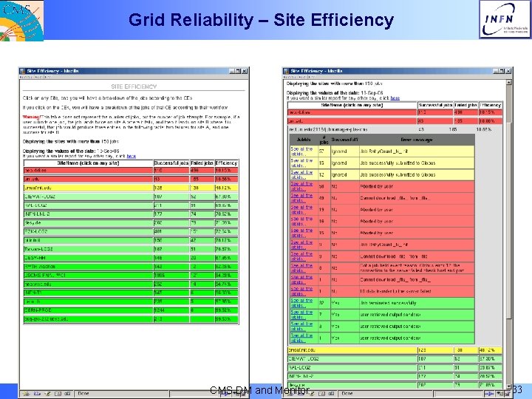Open IRC Chat icon in left window status bar

pyautogui.click(x=67, y=394)
